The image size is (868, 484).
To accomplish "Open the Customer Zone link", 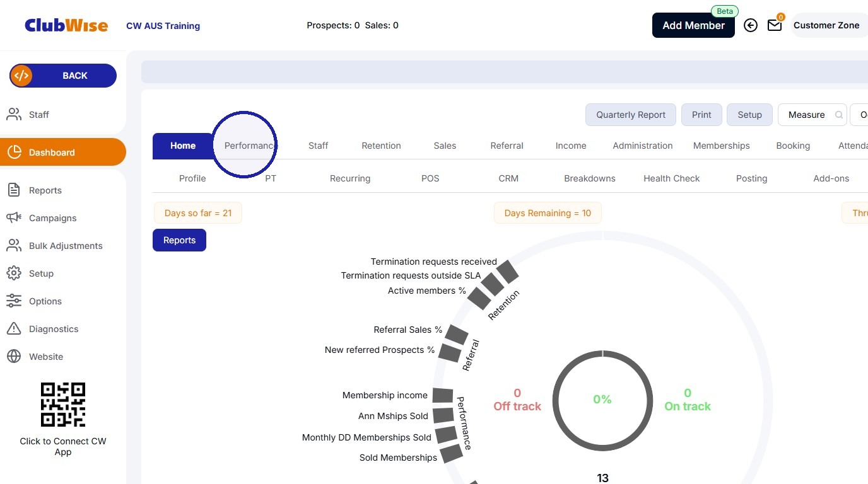I will (x=826, y=25).
